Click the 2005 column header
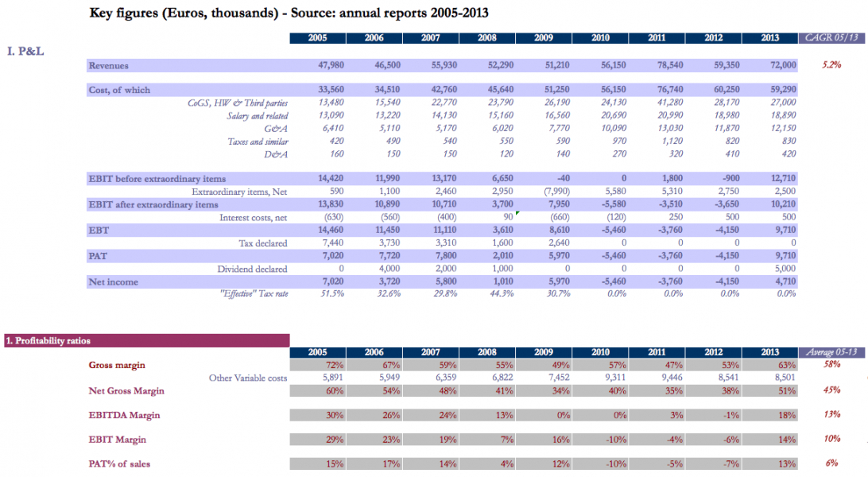868x477 pixels. click(316, 37)
